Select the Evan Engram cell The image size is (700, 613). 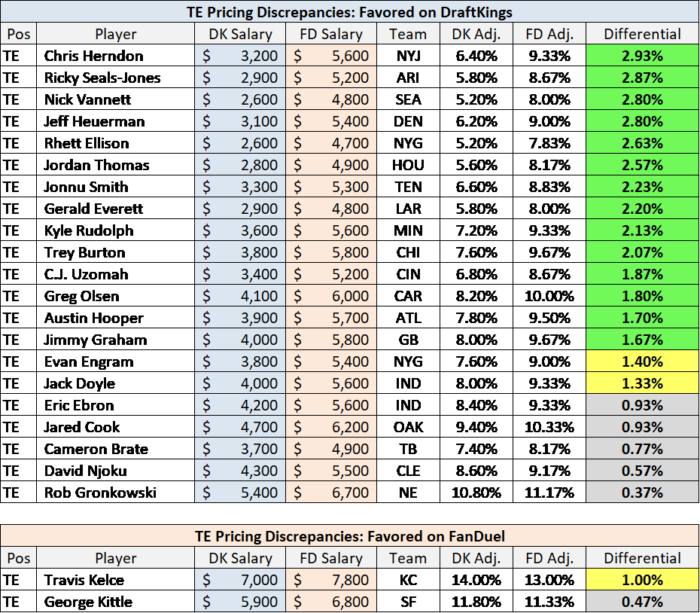pyautogui.click(x=116, y=362)
